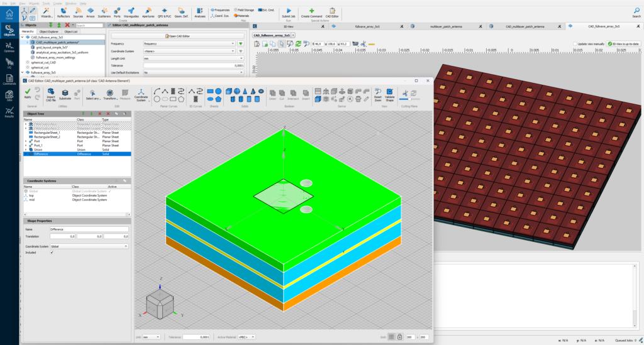Click the Name field showing Difference
Image resolution: width=644 pixels, height=345 pixels.
click(89, 229)
